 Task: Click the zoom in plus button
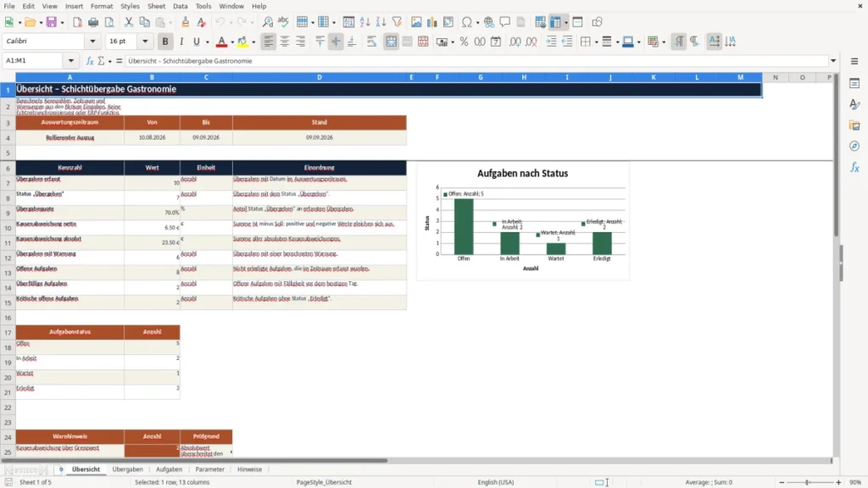coord(838,482)
